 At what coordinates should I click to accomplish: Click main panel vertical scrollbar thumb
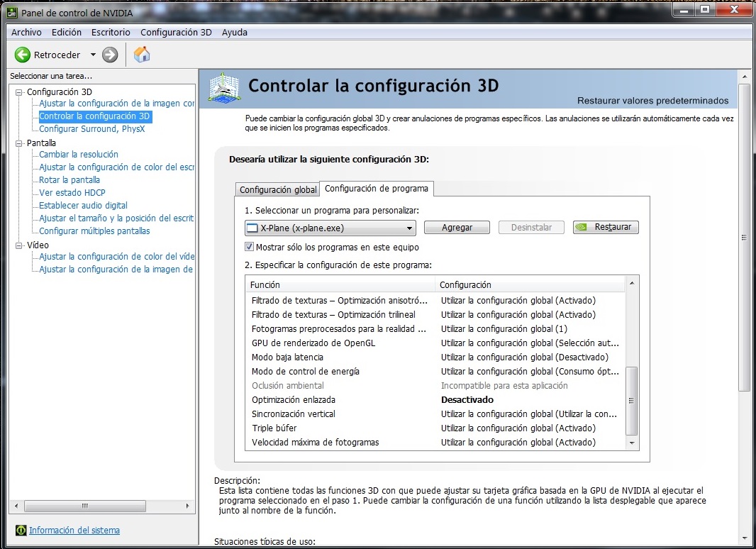coord(745,238)
